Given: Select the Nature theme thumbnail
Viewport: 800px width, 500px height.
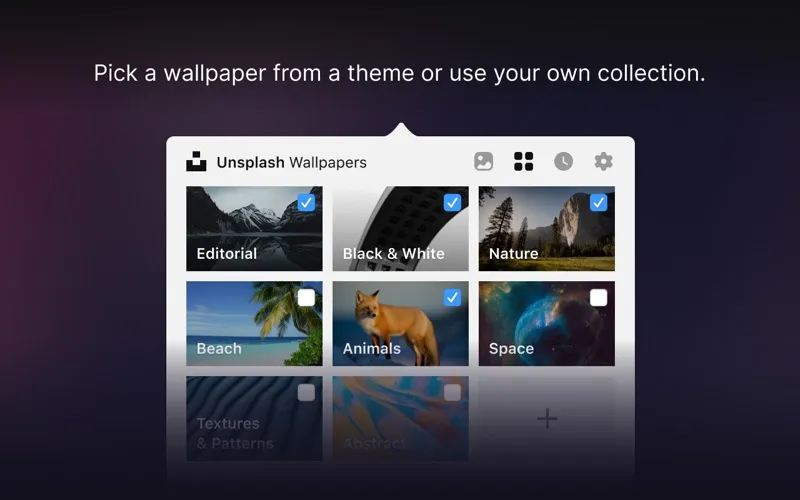Looking at the screenshot, I should (546, 229).
